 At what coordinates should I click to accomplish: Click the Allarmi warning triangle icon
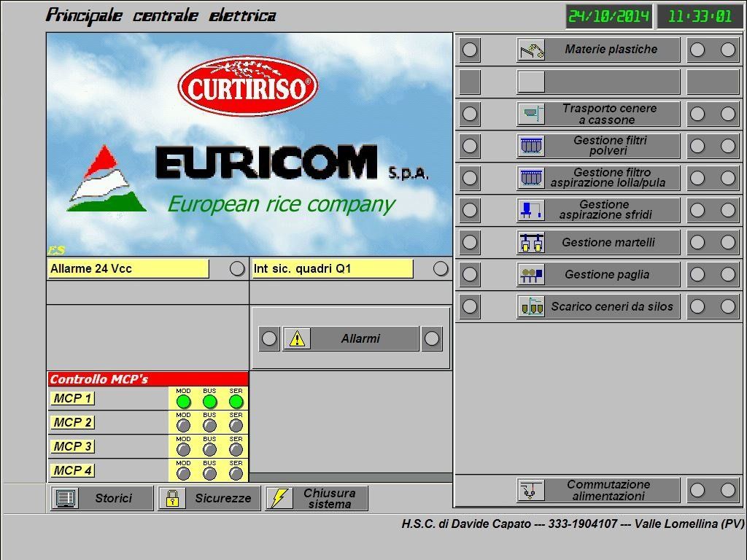[x=298, y=338]
